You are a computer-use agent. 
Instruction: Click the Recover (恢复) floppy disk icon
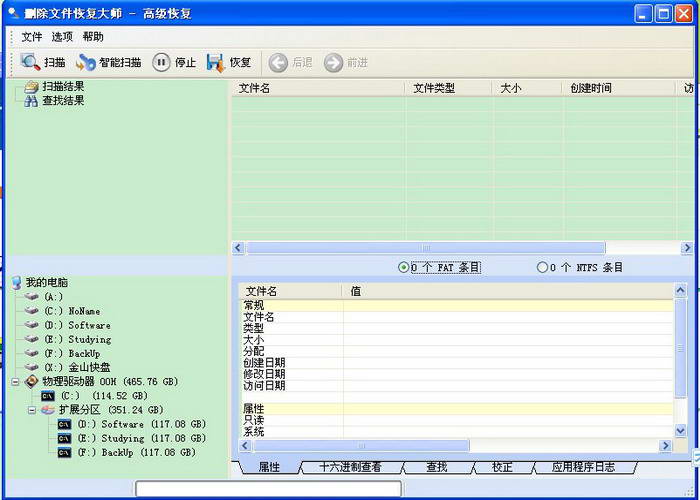(x=215, y=62)
